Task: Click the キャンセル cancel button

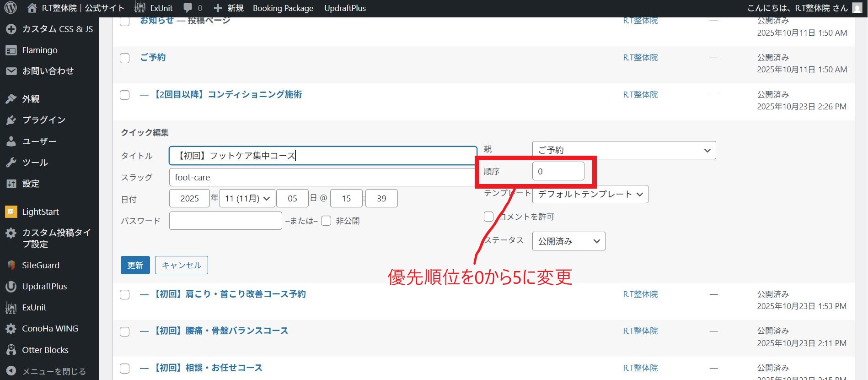Action: pyautogui.click(x=182, y=265)
